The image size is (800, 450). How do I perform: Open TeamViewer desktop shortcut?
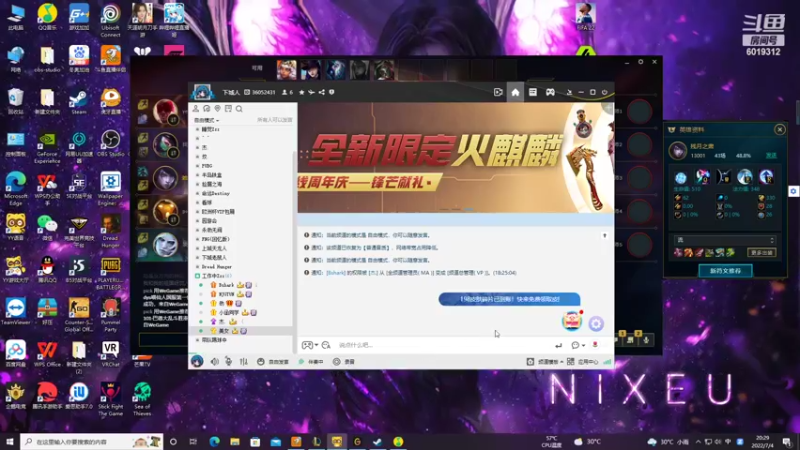click(15, 311)
